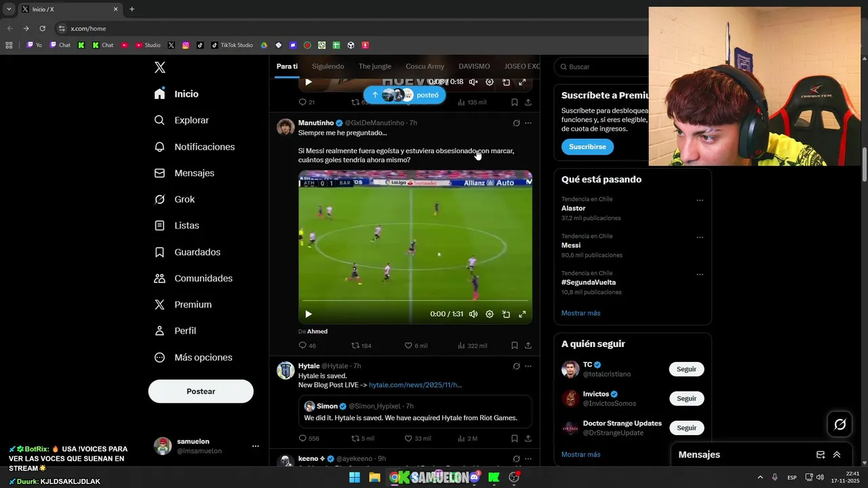Open Comunidades in sidebar
Screen dimensions: 868x488
click(193, 279)
